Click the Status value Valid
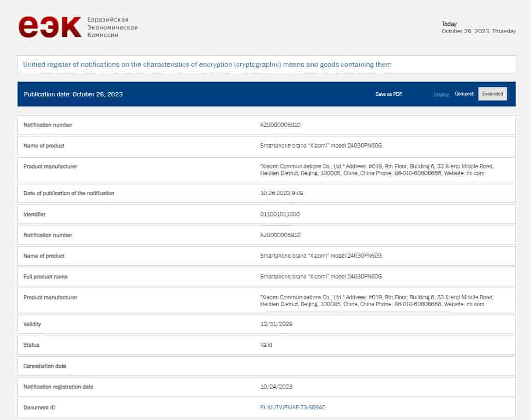 [266, 345]
